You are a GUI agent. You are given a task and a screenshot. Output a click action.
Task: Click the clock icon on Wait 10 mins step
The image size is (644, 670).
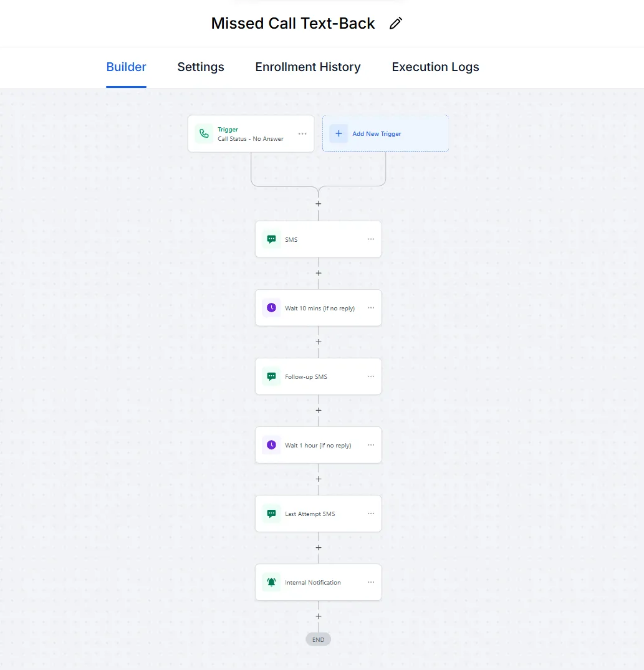coord(271,308)
